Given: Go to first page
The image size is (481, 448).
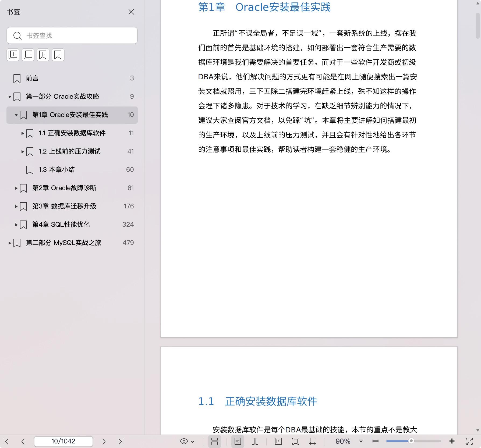Looking at the screenshot, I should pos(6,441).
